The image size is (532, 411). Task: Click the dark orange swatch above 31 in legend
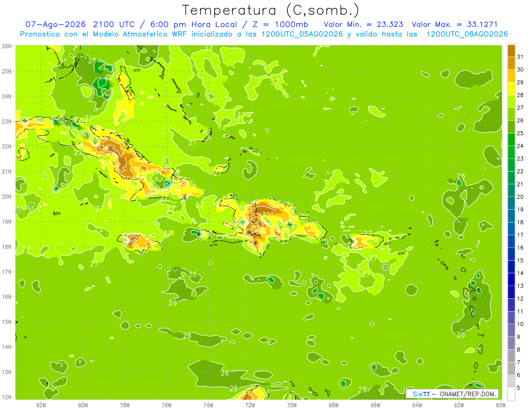click(x=511, y=51)
